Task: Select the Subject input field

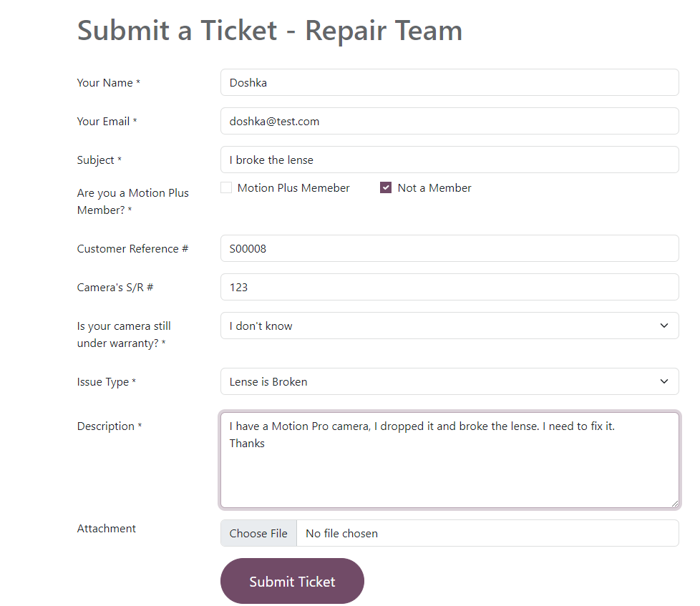Action: pyautogui.click(x=449, y=160)
